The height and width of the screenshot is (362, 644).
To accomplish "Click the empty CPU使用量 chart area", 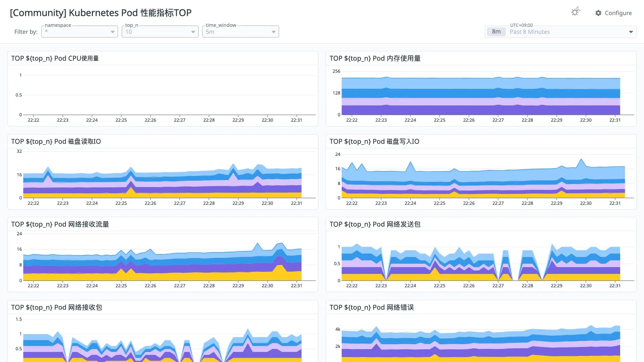I will coord(169,95).
